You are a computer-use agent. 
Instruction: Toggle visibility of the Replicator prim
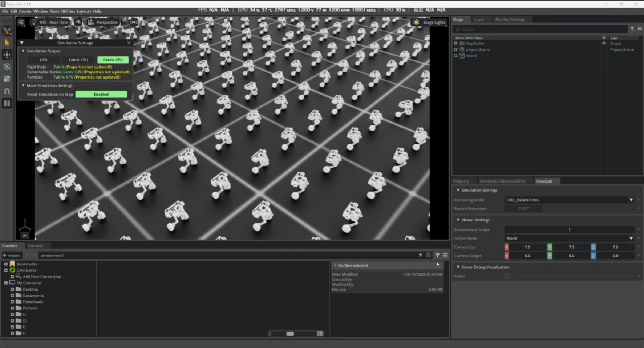tap(604, 43)
